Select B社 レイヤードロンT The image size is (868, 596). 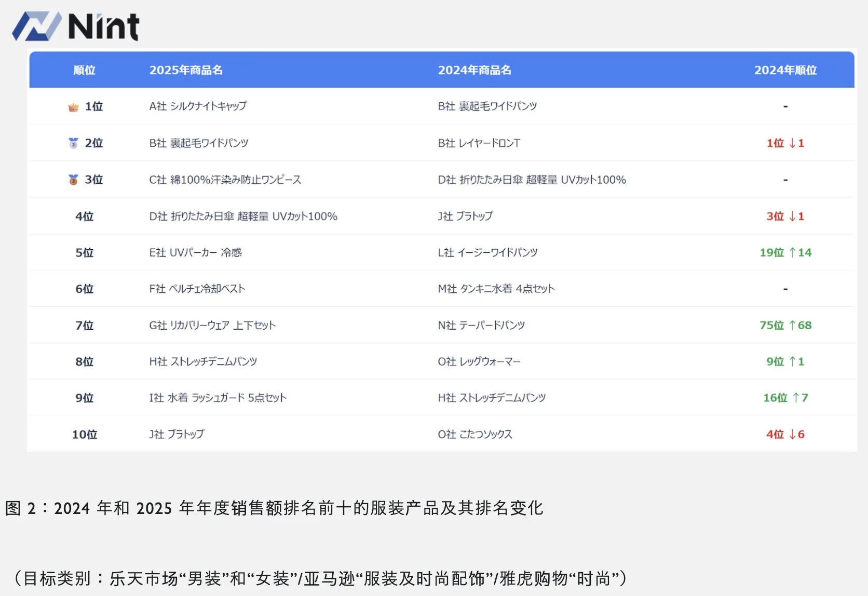point(479,143)
